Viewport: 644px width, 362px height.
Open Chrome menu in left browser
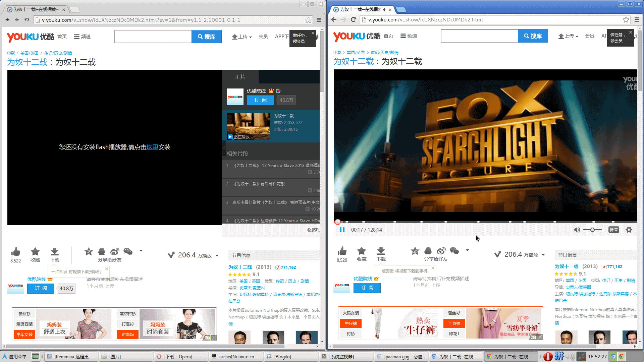point(319,20)
